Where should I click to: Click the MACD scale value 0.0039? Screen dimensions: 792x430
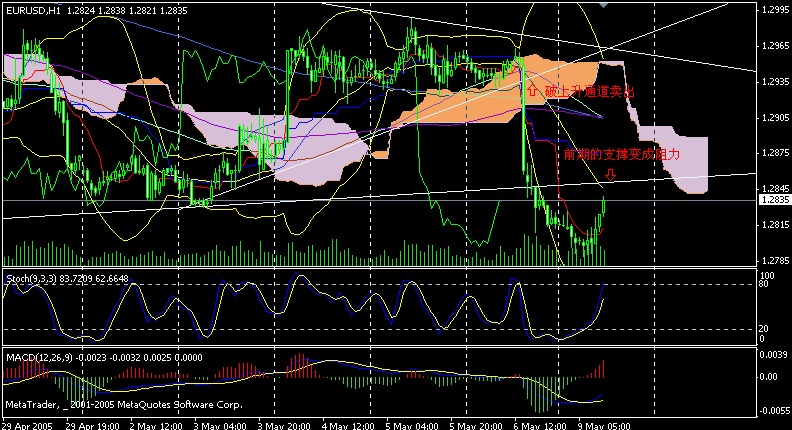pos(773,355)
